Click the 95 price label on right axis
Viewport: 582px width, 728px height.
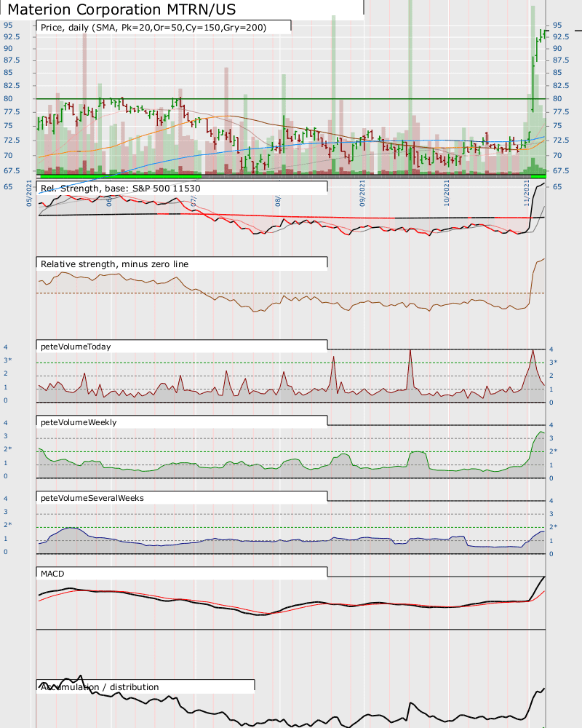click(557, 25)
